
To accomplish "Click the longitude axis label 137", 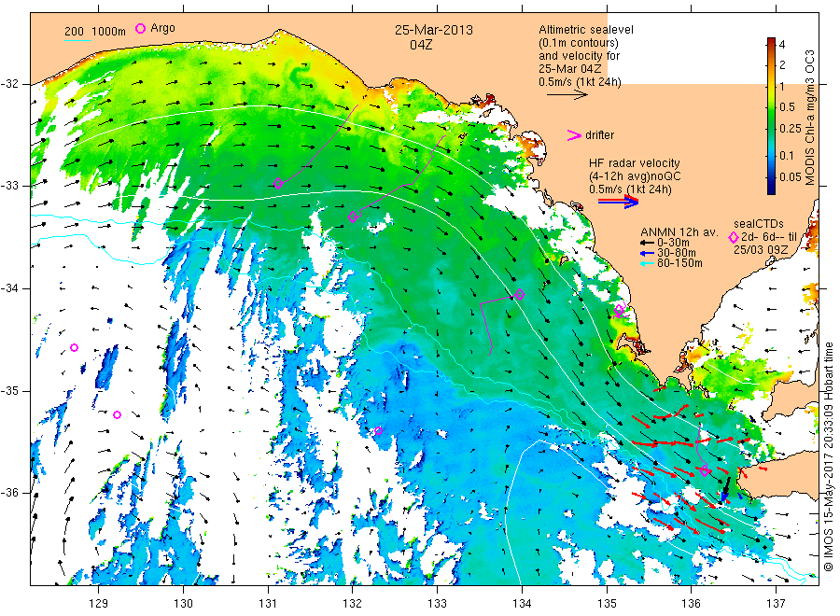I will point(776,604).
